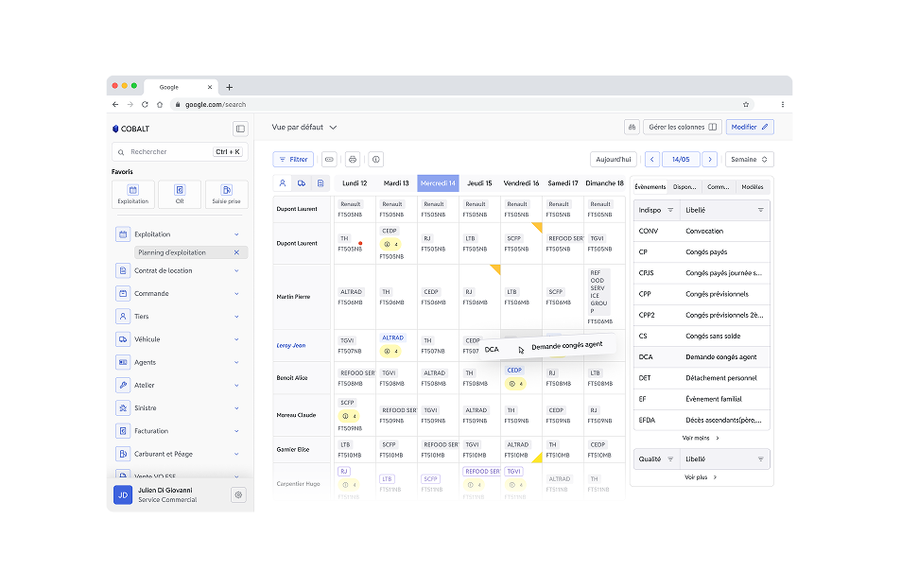Click the Modifier button

pos(750,127)
